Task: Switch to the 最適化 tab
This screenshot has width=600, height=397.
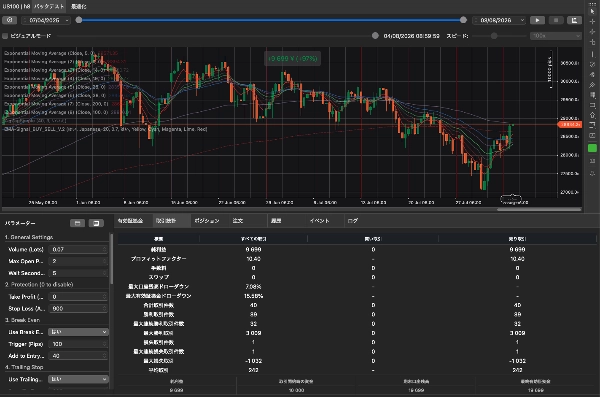Action: coord(79,7)
